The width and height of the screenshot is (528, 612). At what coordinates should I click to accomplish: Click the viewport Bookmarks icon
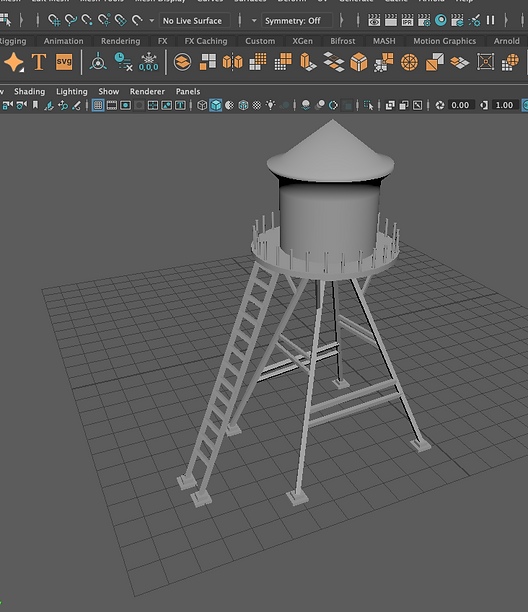pos(36,105)
